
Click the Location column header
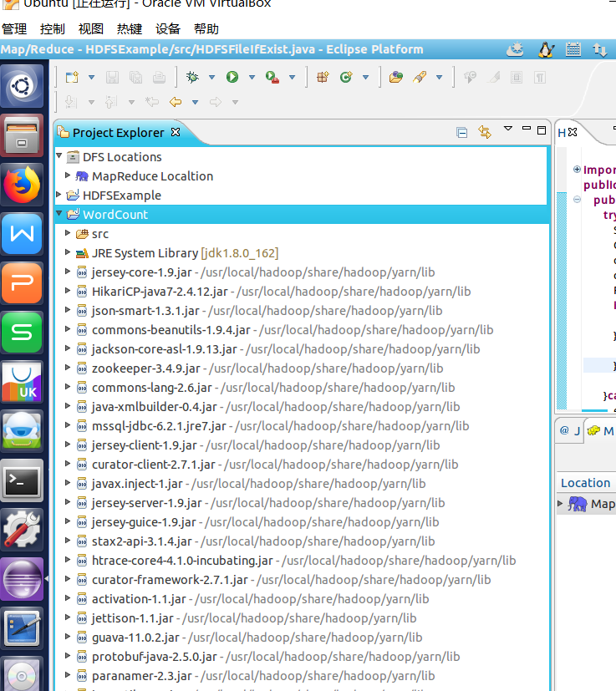(586, 483)
